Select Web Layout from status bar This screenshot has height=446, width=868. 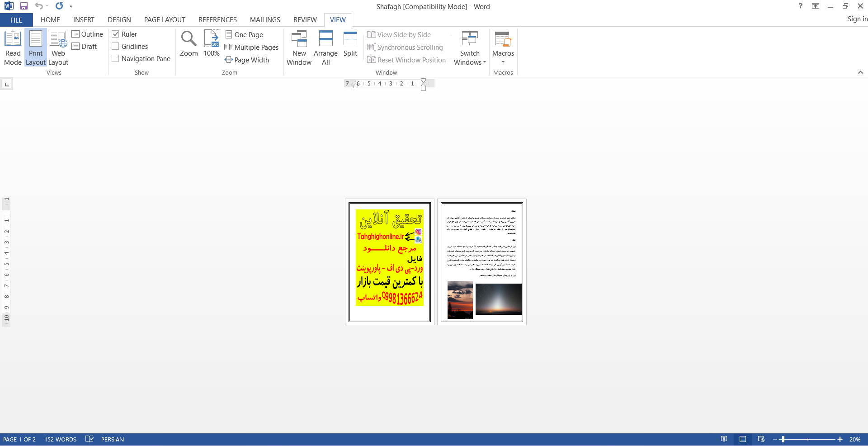(x=761, y=439)
